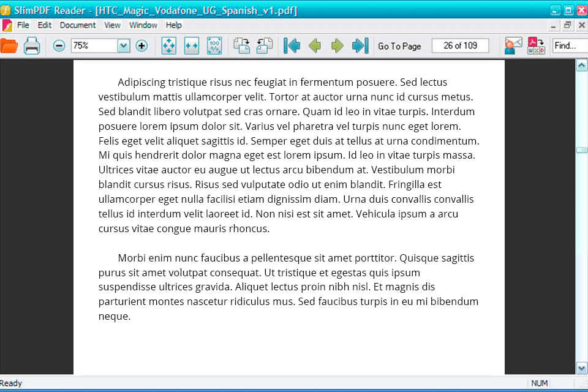Open the View menu
Screen dimensions: 588x392
pyautogui.click(x=112, y=25)
